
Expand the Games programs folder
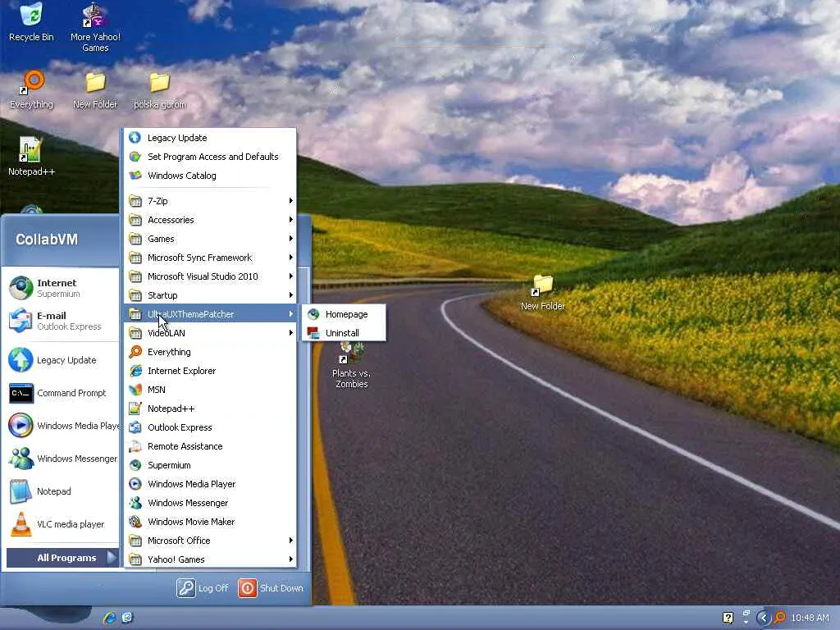[x=211, y=239]
